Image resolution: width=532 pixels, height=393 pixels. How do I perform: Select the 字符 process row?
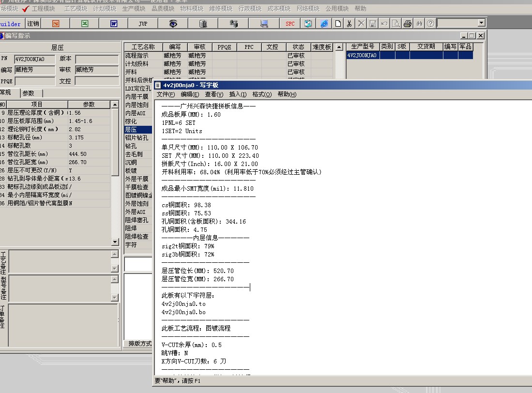[x=138, y=245]
